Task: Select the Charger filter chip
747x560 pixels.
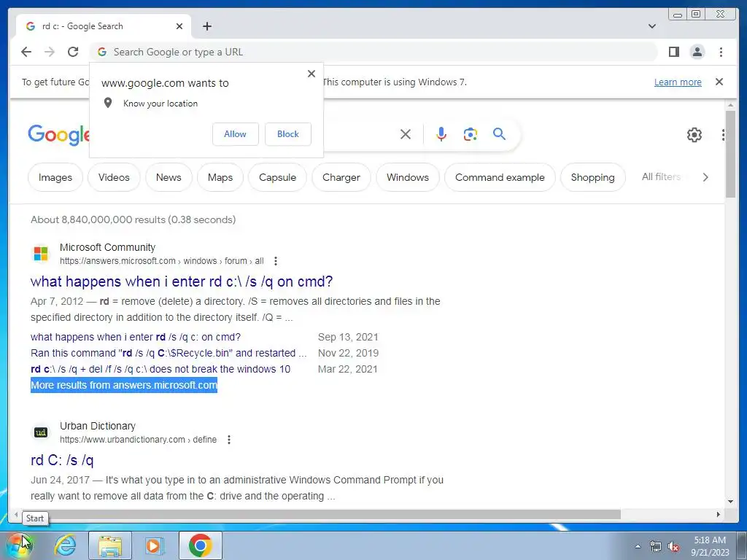Action: (x=341, y=178)
